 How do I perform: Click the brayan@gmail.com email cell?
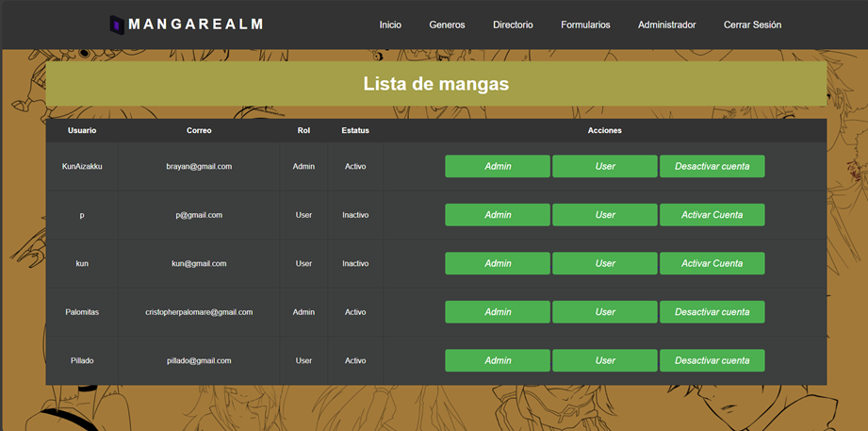click(199, 166)
